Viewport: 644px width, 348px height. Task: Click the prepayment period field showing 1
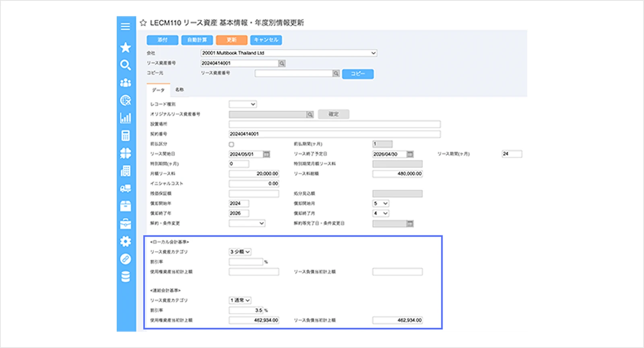[x=382, y=144]
